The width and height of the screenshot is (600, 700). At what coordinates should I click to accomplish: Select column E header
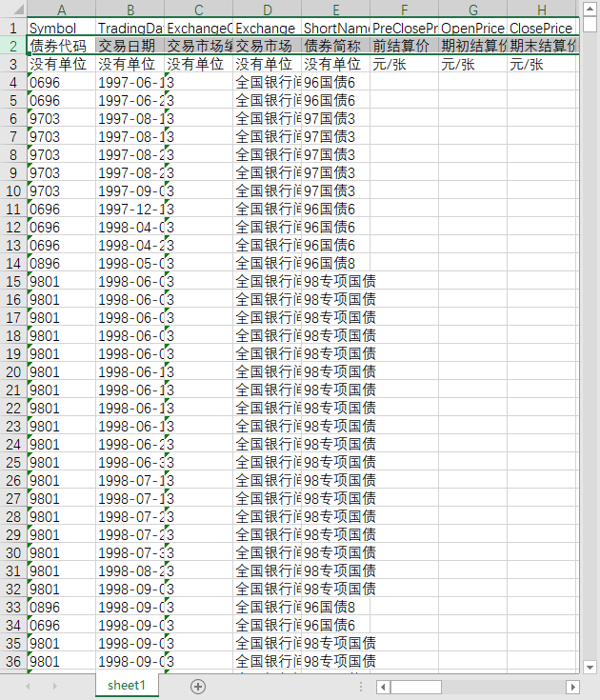click(335, 10)
